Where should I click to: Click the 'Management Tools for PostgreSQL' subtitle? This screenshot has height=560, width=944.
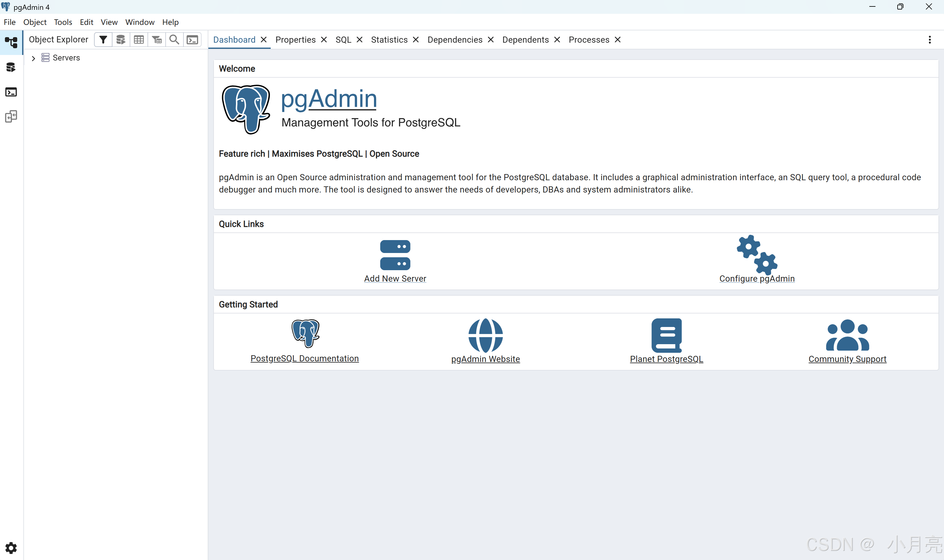pos(371,122)
